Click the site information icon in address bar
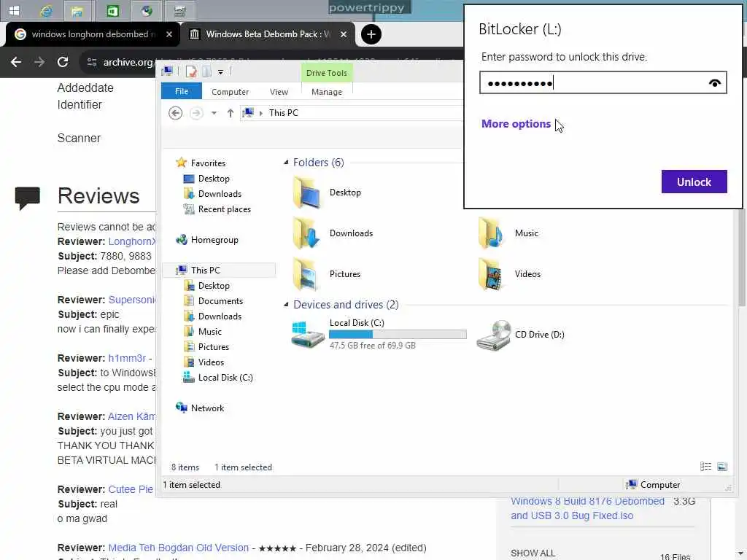This screenshot has width=747, height=560. coord(91,63)
